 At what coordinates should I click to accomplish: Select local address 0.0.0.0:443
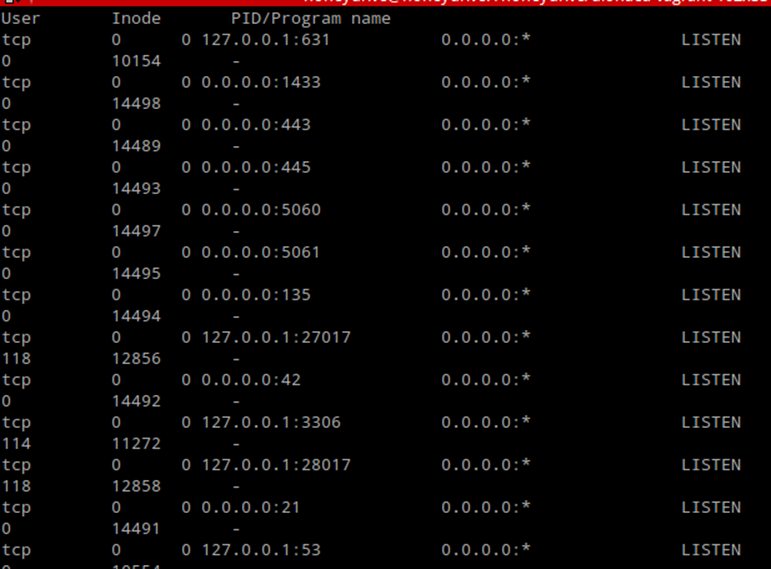click(256, 125)
